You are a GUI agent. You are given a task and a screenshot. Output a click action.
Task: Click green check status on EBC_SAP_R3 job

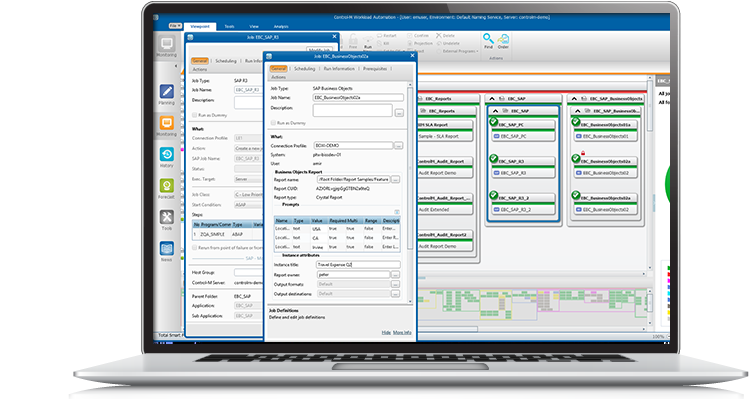click(494, 158)
